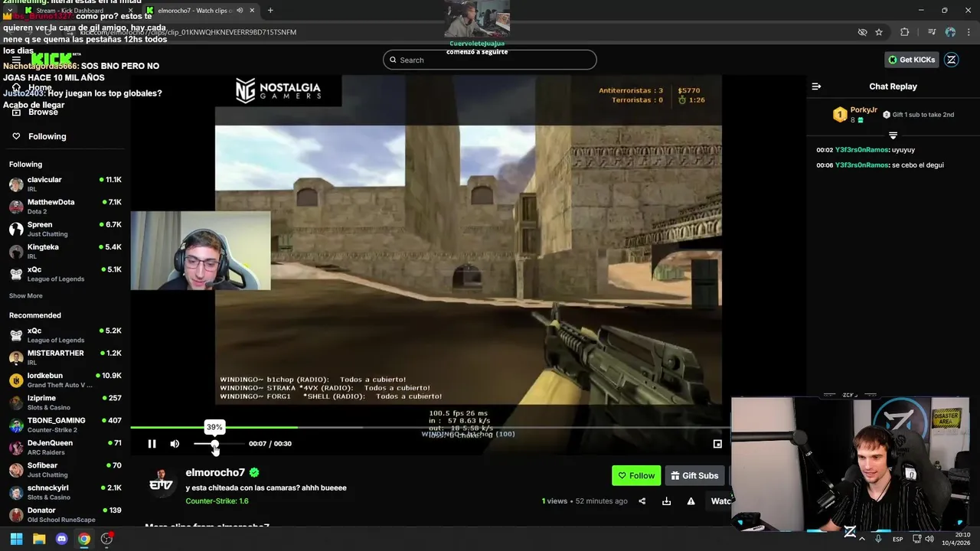Image resolution: width=980 pixels, height=551 pixels.
Task: Open the Counter-Strike: 1.6 category link
Action: coord(217,501)
